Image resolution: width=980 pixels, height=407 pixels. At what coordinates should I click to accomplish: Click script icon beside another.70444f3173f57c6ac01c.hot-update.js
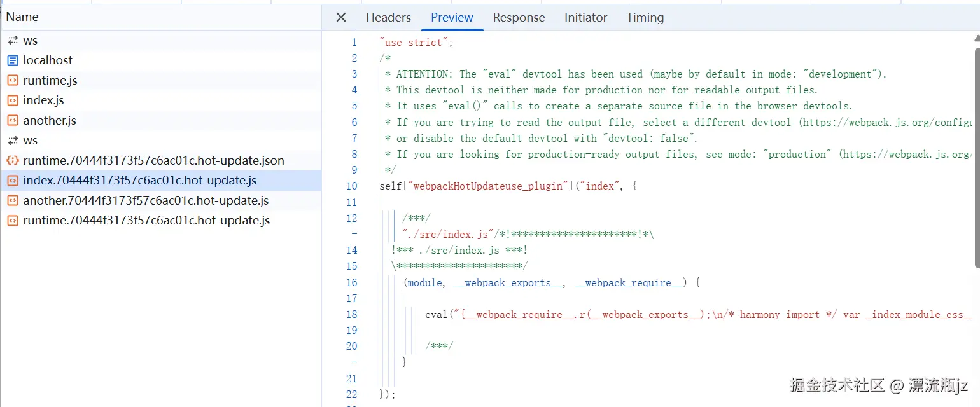coord(13,200)
